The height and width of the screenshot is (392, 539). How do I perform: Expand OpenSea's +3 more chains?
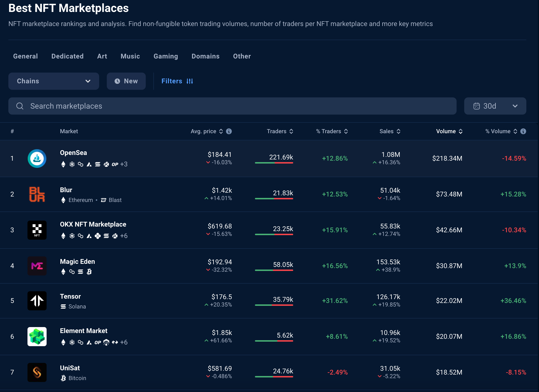point(124,164)
